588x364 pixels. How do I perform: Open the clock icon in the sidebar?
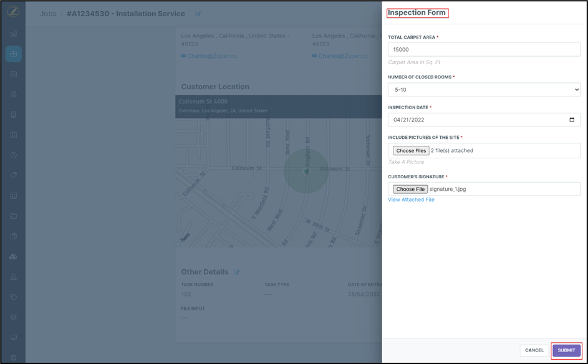14,155
